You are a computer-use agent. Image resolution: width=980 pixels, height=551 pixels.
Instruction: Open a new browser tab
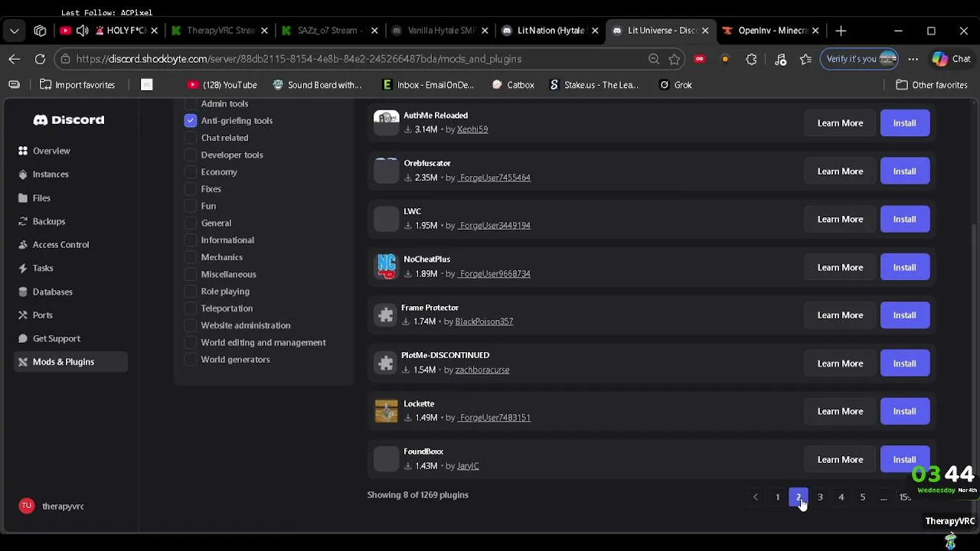[841, 31]
